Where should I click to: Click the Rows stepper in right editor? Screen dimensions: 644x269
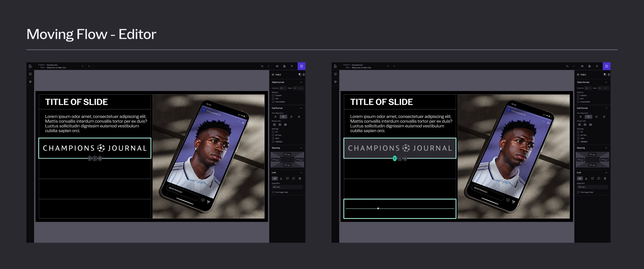pyautogui.click(x=604, y=88)
